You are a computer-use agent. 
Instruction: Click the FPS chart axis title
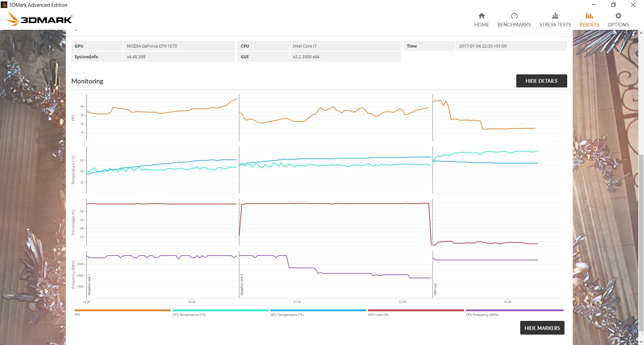[x=73, y=118]
